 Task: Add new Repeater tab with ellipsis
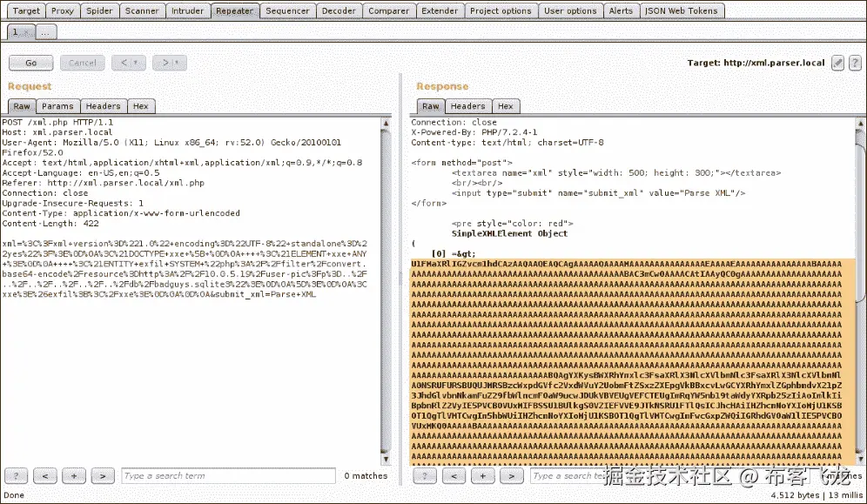[x=46, y=32]
